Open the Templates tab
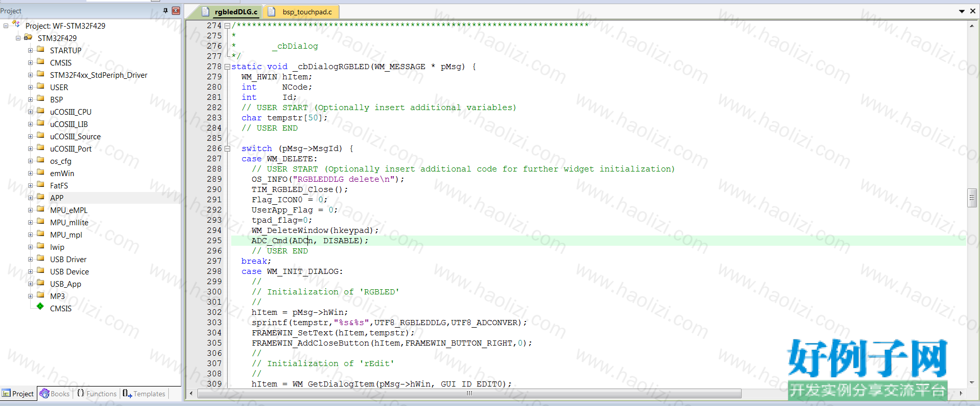Screen dimensions: 980x406 [x=144, y=394]
